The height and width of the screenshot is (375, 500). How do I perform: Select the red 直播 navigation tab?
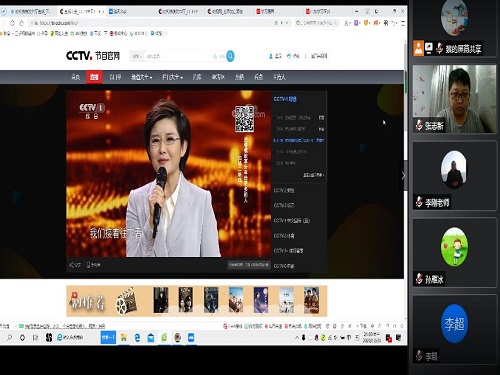(94, 77)
